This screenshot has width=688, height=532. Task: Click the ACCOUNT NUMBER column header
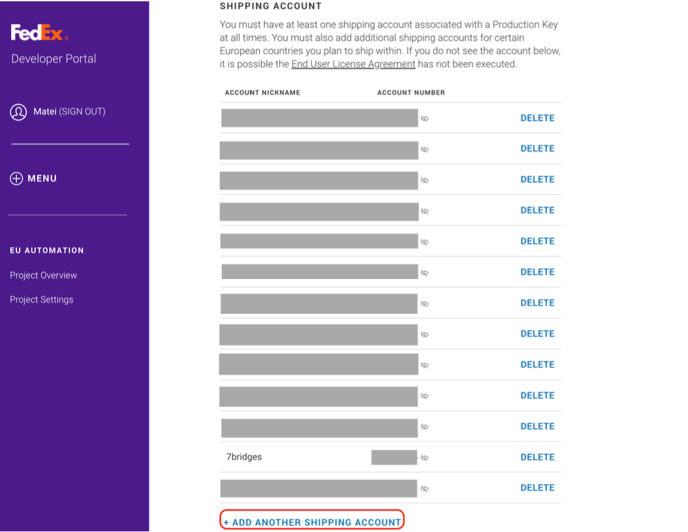411,93
